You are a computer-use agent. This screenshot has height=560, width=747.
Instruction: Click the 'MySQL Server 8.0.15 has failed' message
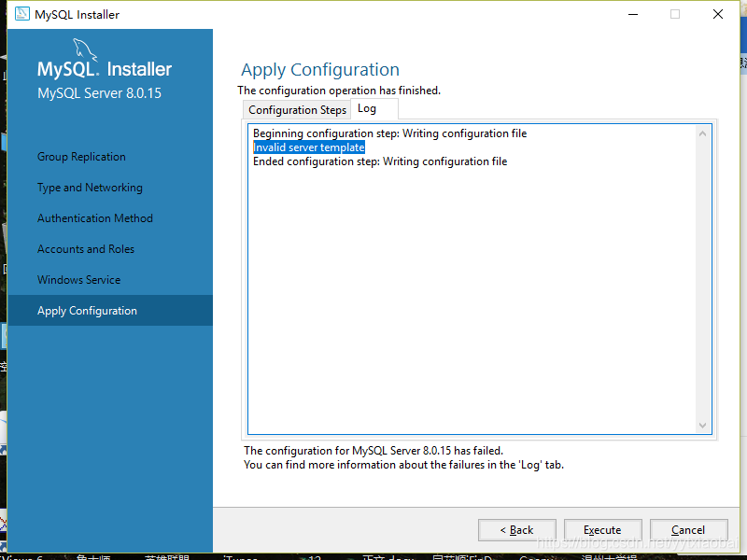(x=373, y=451)
